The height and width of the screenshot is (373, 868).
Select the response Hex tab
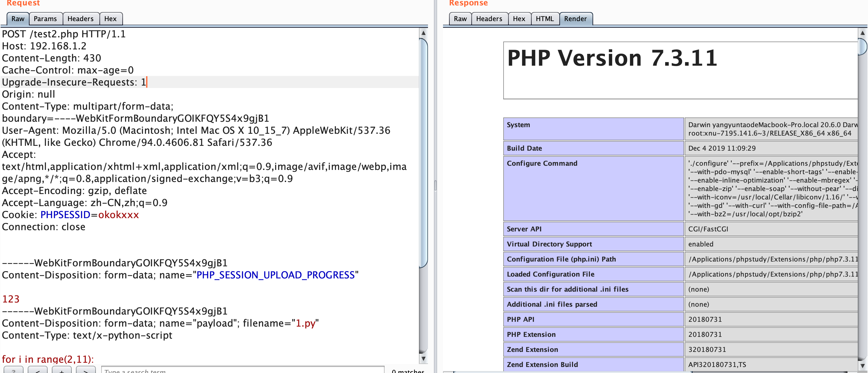[519, 19]
